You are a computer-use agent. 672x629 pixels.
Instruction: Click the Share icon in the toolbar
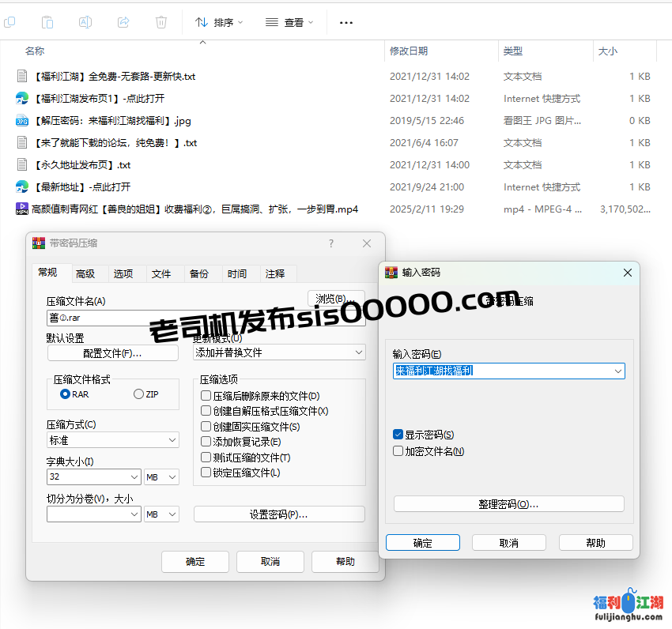point(123,22)
